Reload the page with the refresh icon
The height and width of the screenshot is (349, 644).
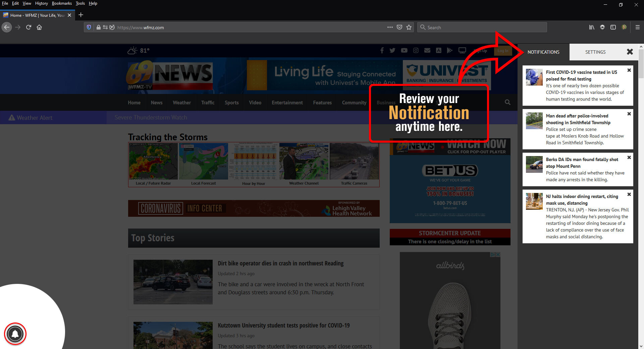click(29, 27)
